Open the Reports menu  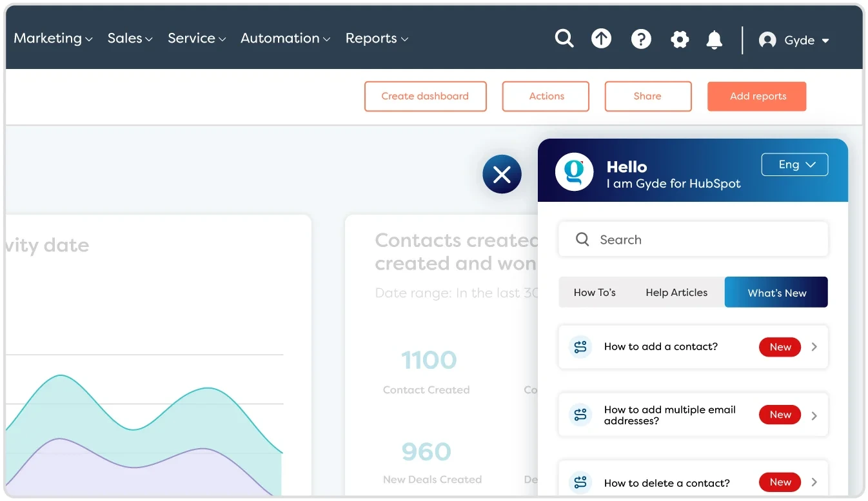click(376, 38)
